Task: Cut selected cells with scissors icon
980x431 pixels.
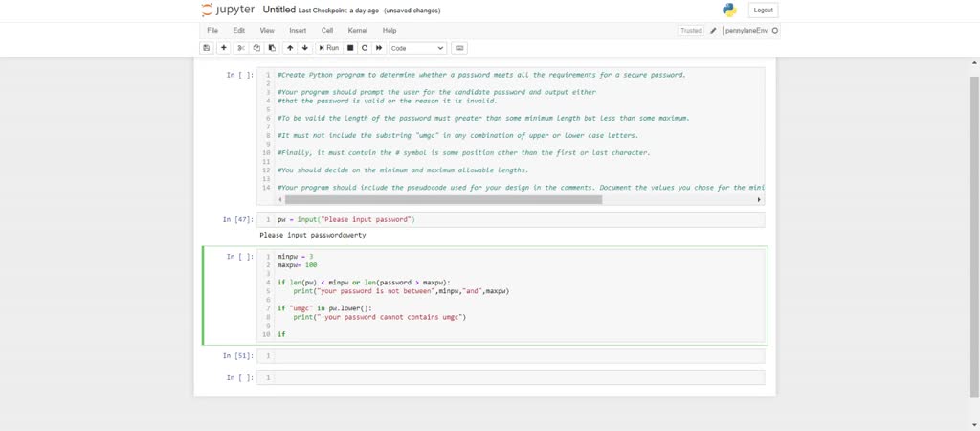Action: [242, 48]
